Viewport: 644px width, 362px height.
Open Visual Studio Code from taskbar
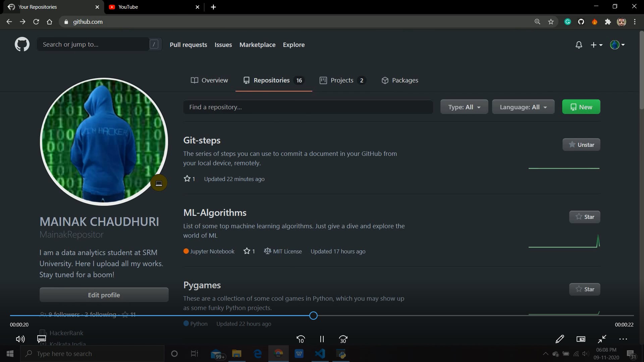click(x=320, y=354)
